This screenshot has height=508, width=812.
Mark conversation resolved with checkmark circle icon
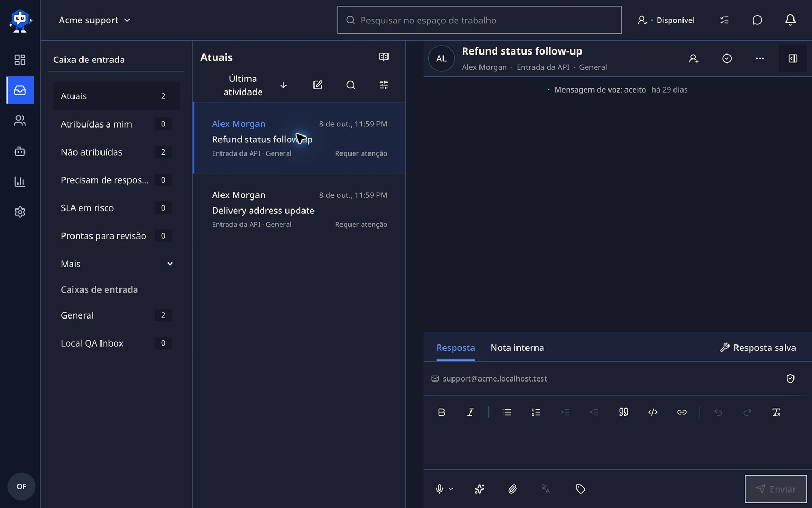[727, 59]
